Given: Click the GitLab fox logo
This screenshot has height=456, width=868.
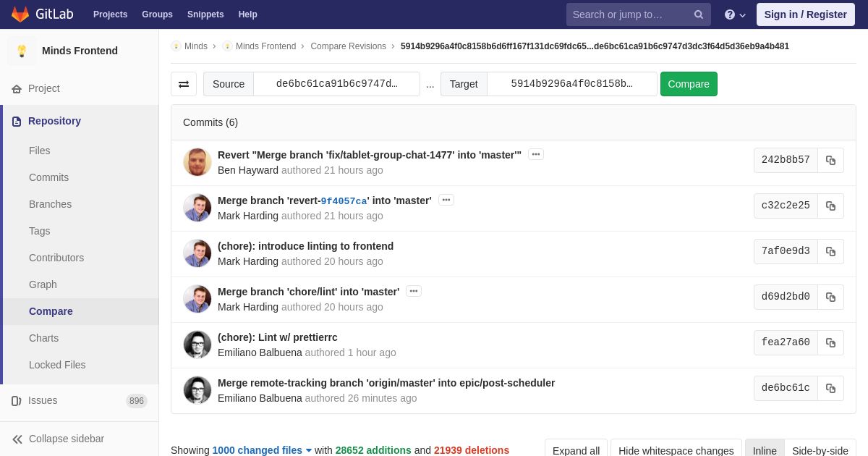Looking at the screenshot, I should tap(20, 14).
